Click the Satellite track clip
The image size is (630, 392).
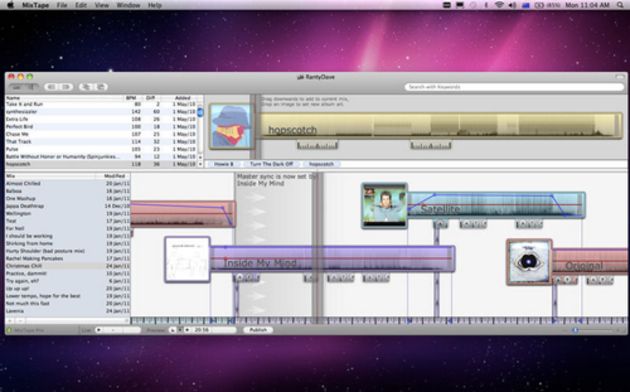496,205
